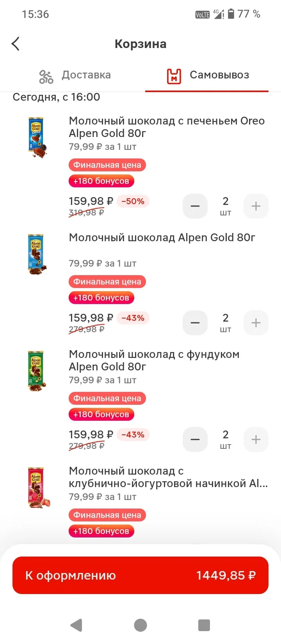Tap the Финальная цена badge on Oreo item
This screenshot has width=281, height=644.
point(107,165)
